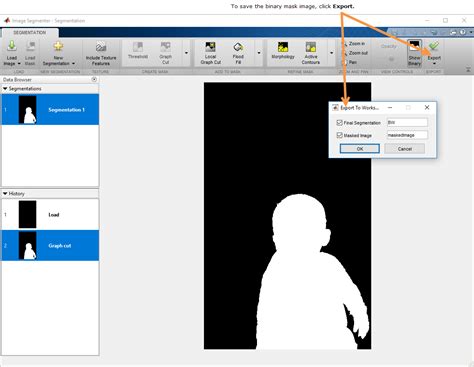Open the Active Contours tool
474x367 pixels.
pos(311,53)
